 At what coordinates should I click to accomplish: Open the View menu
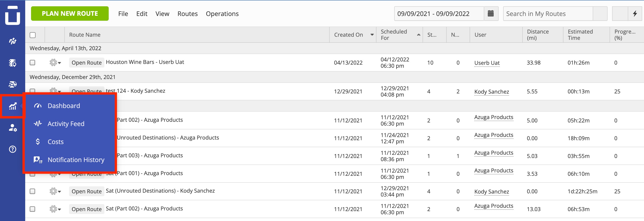(162, 14)
